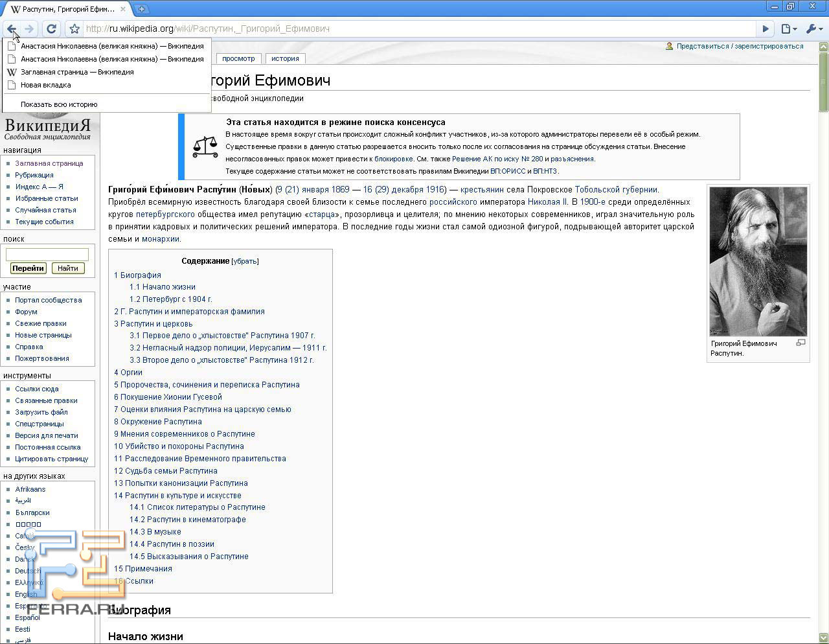Jump to 15 Примечания section
The height and width of the screenshot is (644, 829).
pyautogui.click(x=143, y=569)
